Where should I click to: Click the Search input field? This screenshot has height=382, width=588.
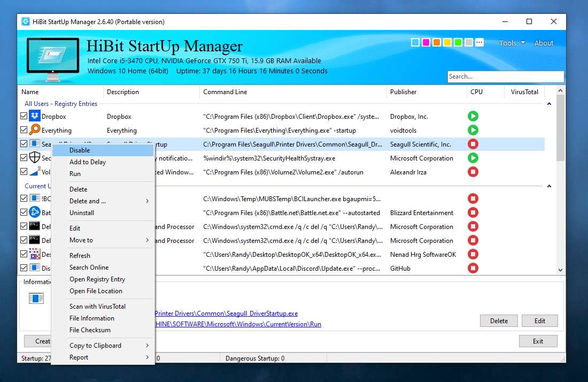coord(506,77)
